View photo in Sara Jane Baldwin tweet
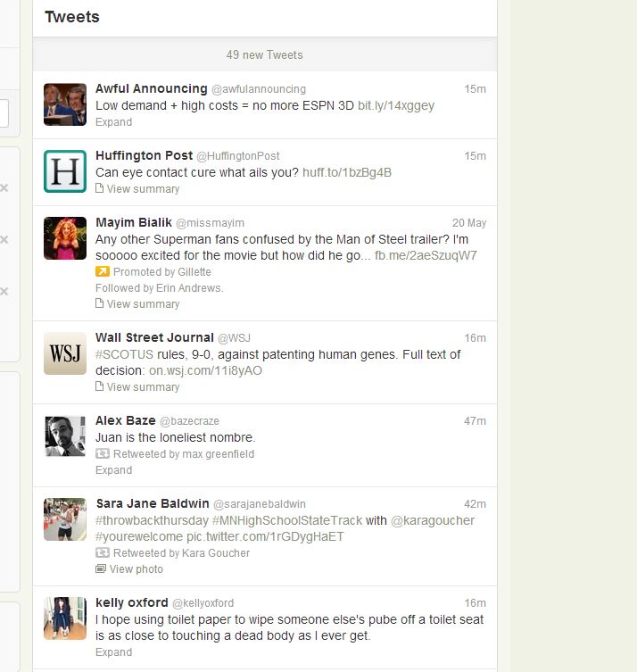 click(x=129, y=569)
